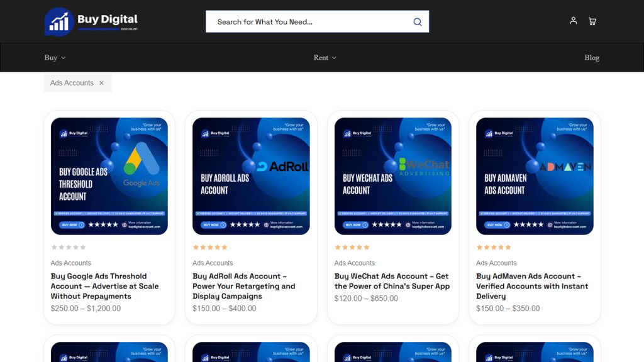Click Ads Accounts category under WeChat product
The height and width of the screenshot is (362, 644).
point(355,263)
